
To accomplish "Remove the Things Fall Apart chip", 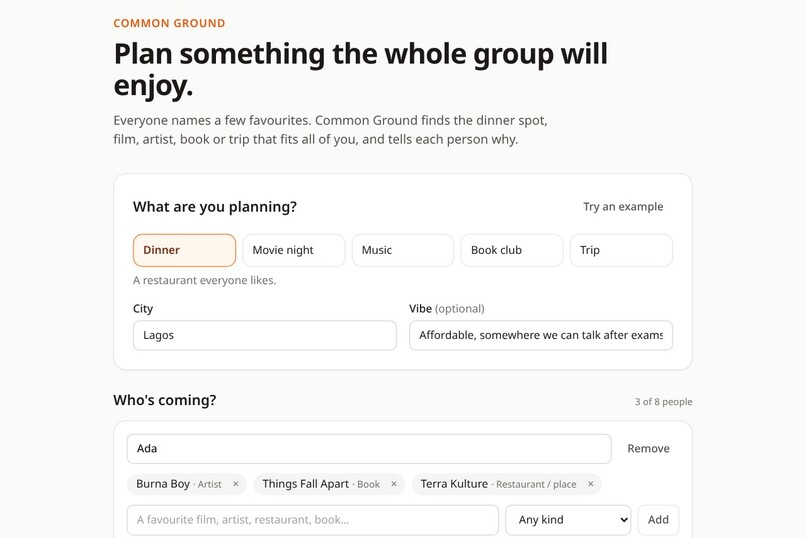I will tap(394, 484).
